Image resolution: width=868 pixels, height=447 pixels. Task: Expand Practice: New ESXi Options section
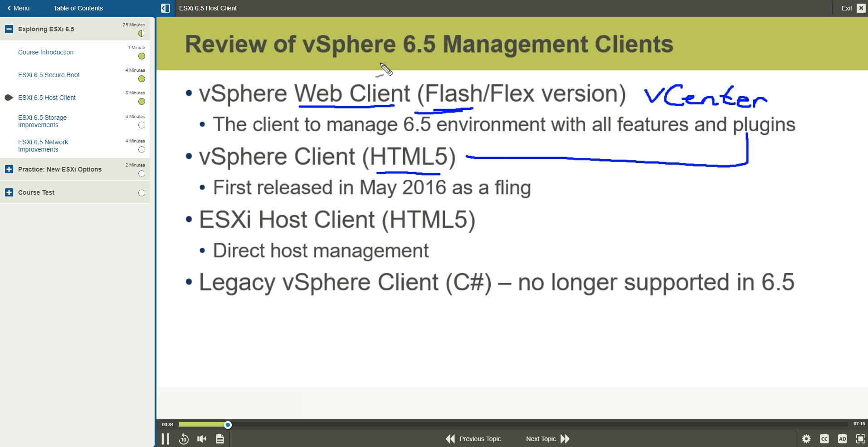[9, 169]
